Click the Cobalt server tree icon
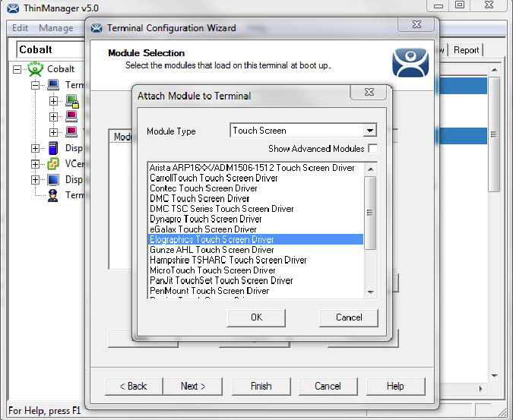 35,69
